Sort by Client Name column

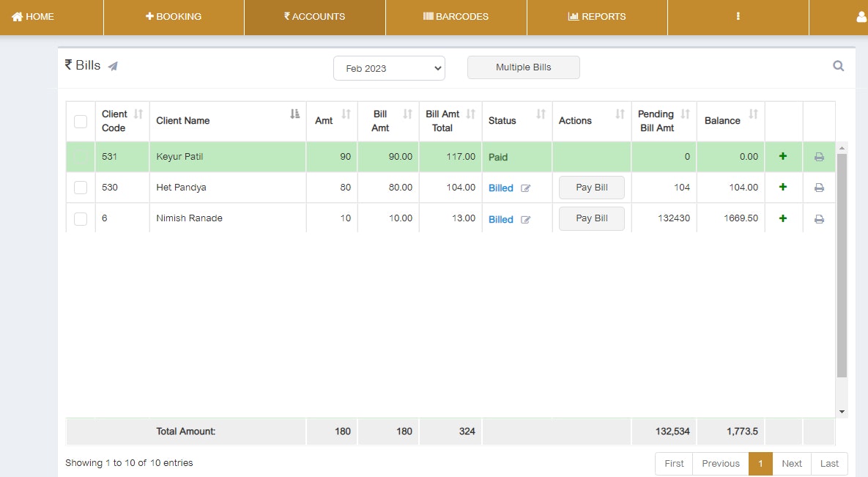[x=294, y=114]
